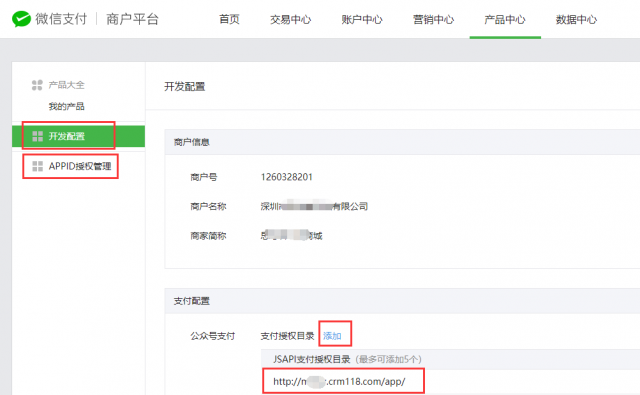Click the WeChat Pay green logo
The image size is (640, 395).
click(21, 19)
